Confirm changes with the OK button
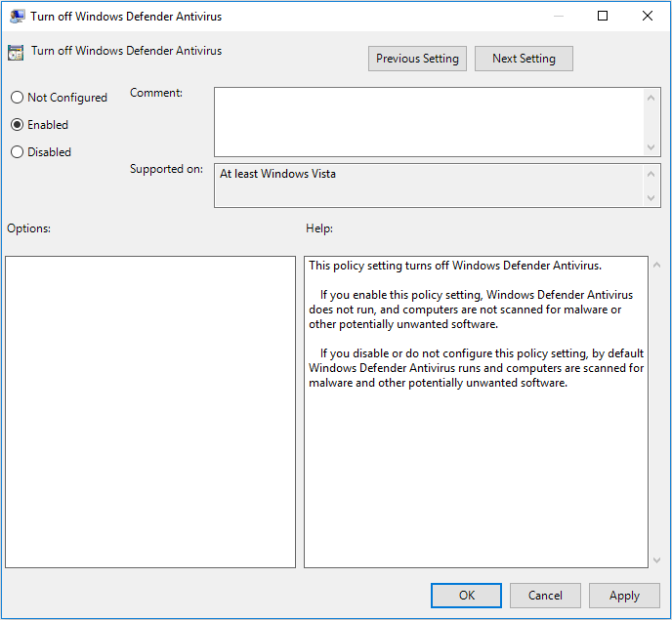This screenshot has width=672, height=620. [x=466, y=596]
